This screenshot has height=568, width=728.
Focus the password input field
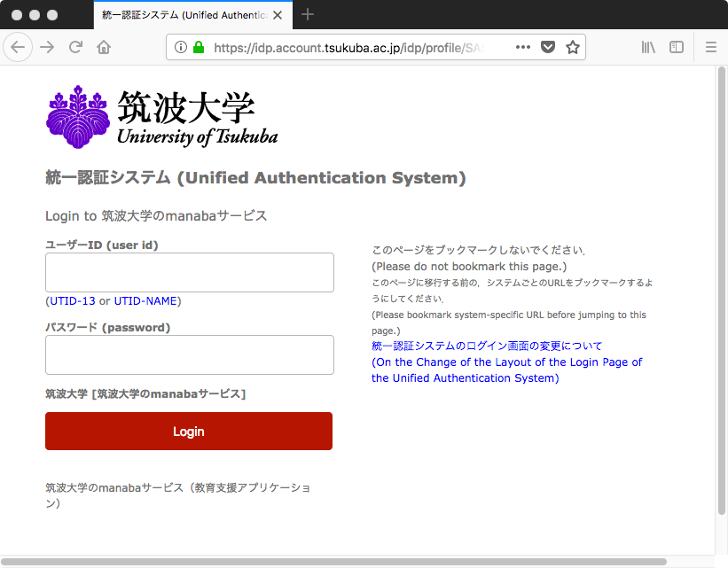[x=190, y=355]
